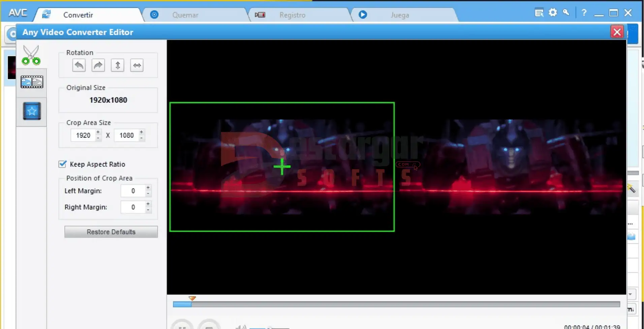Switch to the Quemar tab
The image size is (644, 329).
tap(185, 15)
